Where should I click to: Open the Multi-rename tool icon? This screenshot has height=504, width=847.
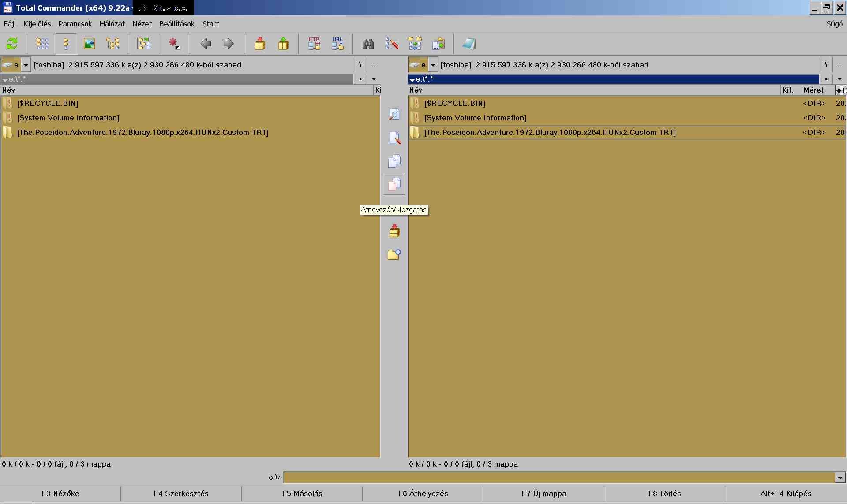pos(392,44)
